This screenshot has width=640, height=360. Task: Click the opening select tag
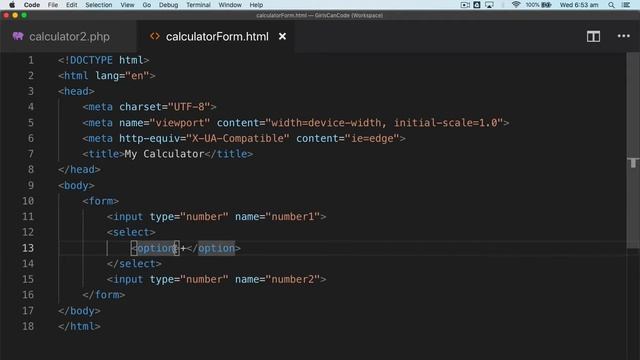(131, 232)
